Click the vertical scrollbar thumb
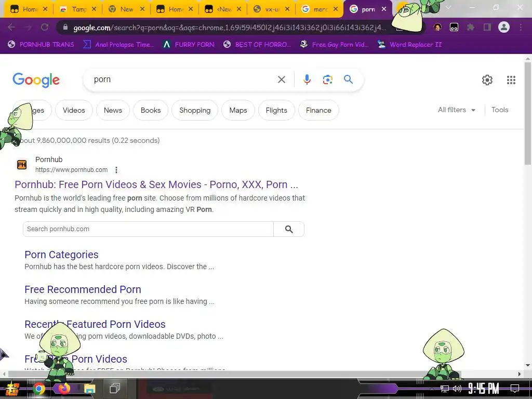 tap(528, 114)
